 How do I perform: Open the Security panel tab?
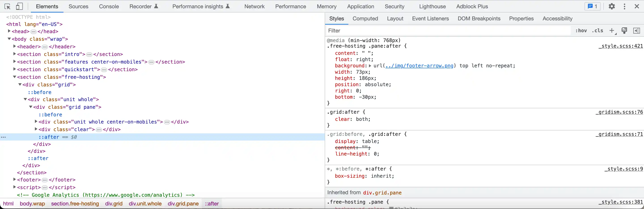[x=394, y=6]
